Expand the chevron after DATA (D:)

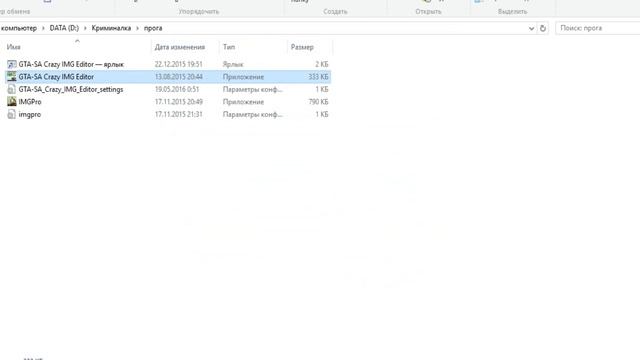(85, 28)
